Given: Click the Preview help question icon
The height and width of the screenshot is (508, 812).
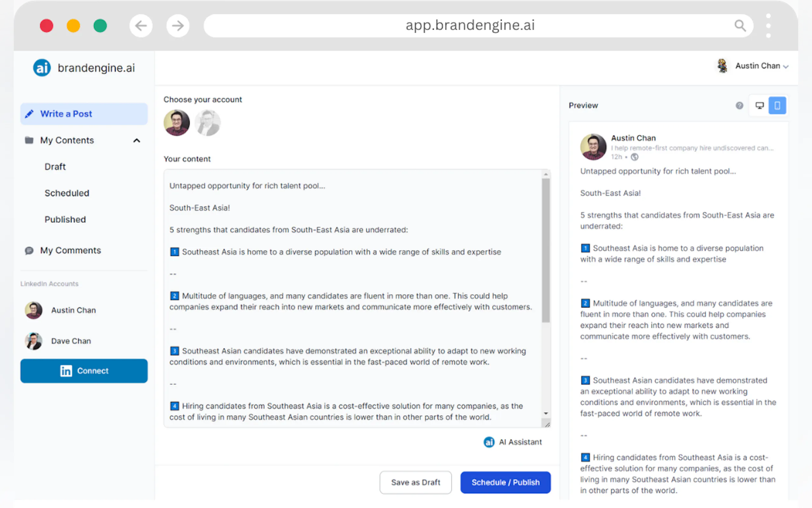Looking at the screenshot, I should (739, 106).
